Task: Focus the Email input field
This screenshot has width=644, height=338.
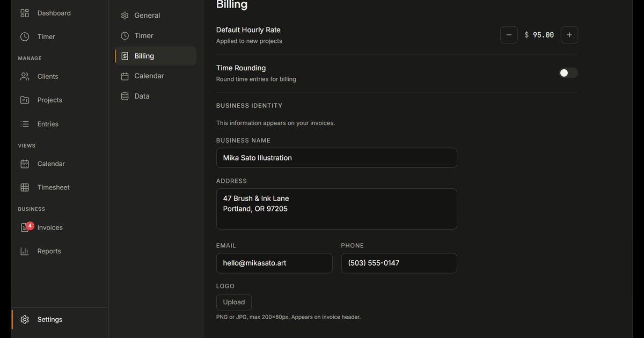Action: pyautogui.click(x=274, y=263)
